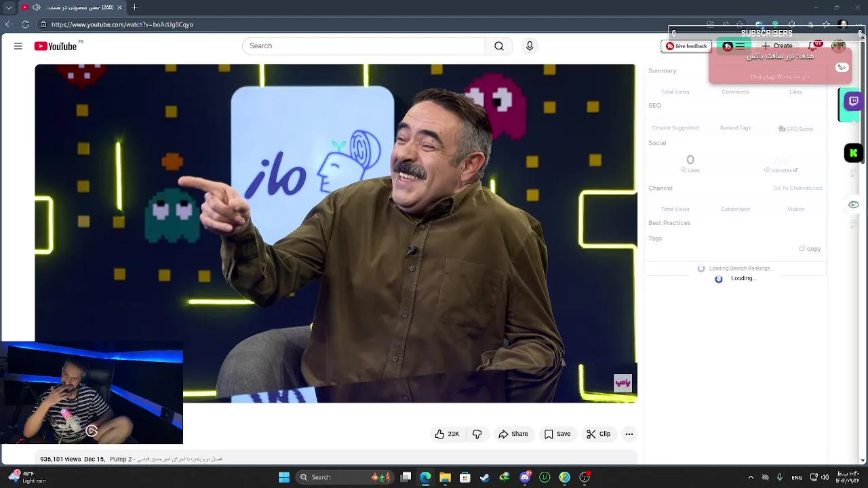
Task: Click the YouTube search text field
Action: point(363,46)
